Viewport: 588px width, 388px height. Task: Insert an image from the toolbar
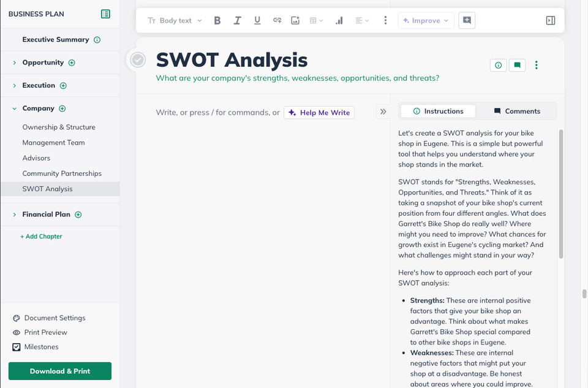click(x=295, y=21)
